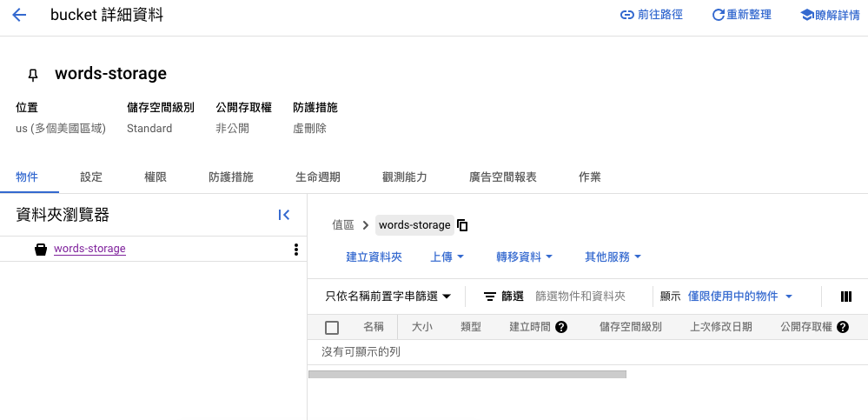Select the 物件 tab

pyautogui.click(x=27, y=177)
